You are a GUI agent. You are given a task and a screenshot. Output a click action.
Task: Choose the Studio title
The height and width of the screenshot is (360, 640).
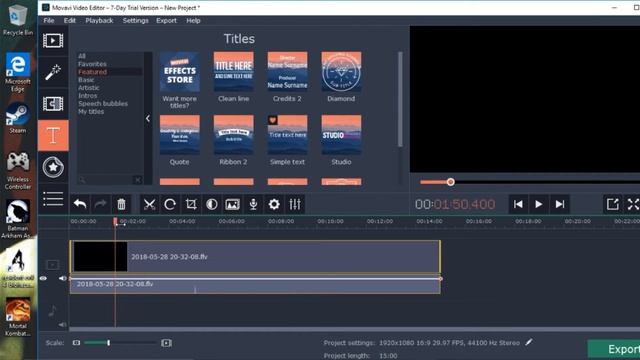tap(341, 135)
